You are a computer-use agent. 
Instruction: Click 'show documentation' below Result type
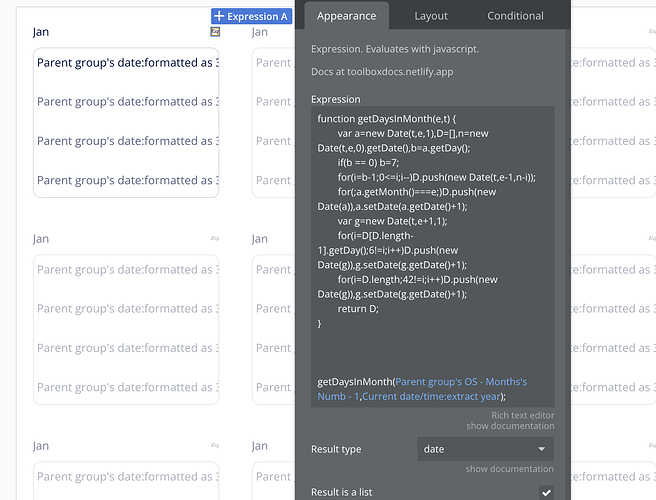[x=510, y=469]
